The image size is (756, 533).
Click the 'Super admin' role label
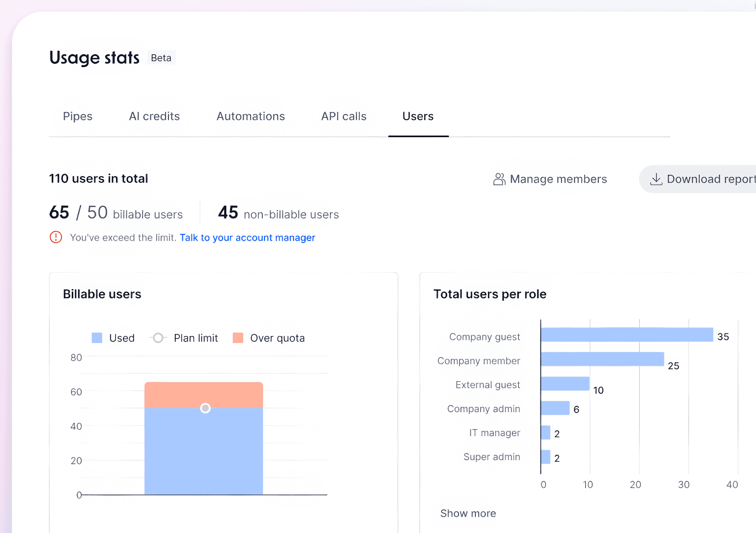(x=492, y=457)
